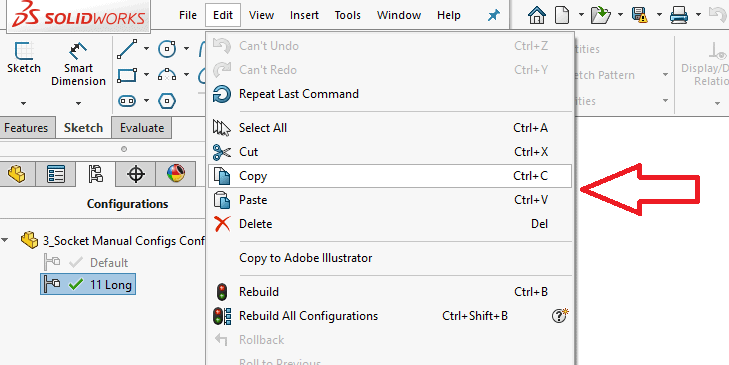This screenshot has width=729, height=365.
Task: Select the Corner Rectangle tool
Action: tap(127, 74)
